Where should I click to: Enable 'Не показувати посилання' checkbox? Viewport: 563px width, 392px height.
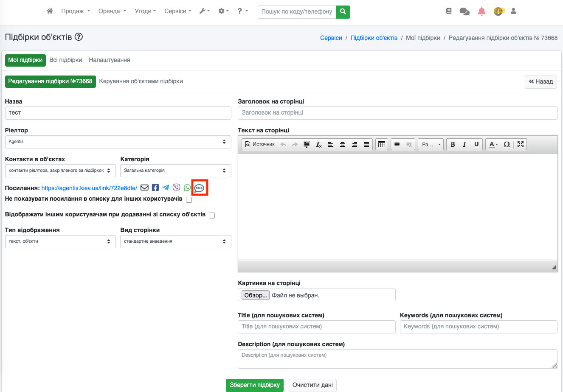189,200
